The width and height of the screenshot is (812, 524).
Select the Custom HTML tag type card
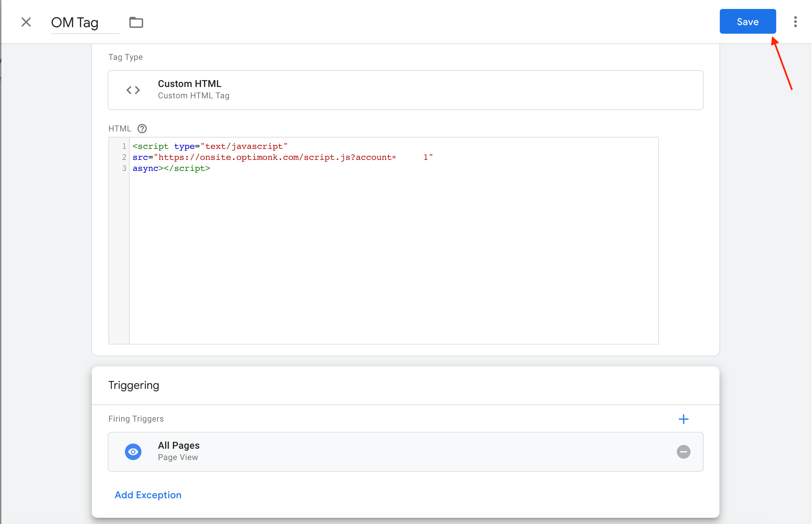405,90
